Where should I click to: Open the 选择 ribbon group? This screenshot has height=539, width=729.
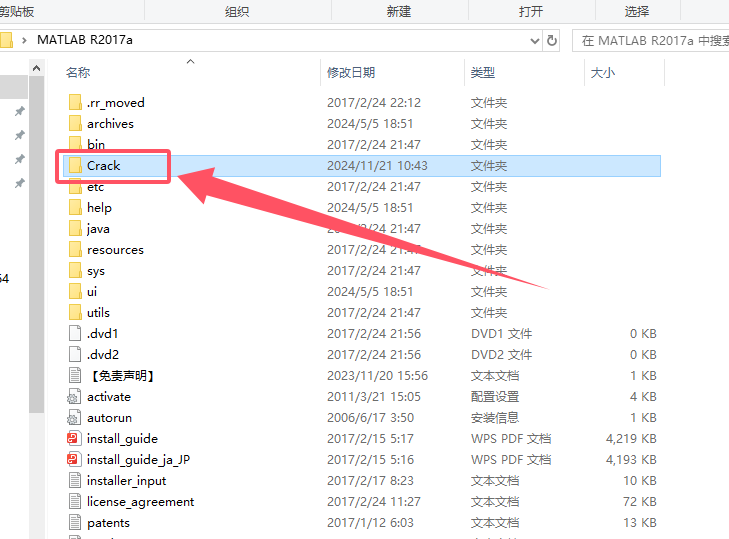636,11
